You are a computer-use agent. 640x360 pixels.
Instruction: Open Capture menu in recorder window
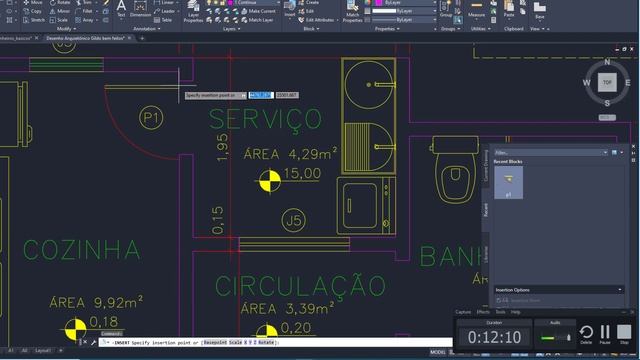463,312
